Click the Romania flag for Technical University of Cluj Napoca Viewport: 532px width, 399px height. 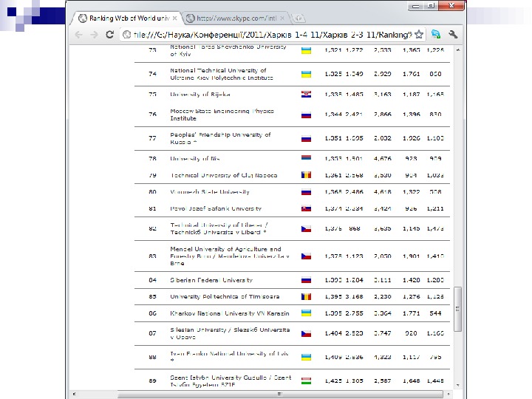[306, 175]
